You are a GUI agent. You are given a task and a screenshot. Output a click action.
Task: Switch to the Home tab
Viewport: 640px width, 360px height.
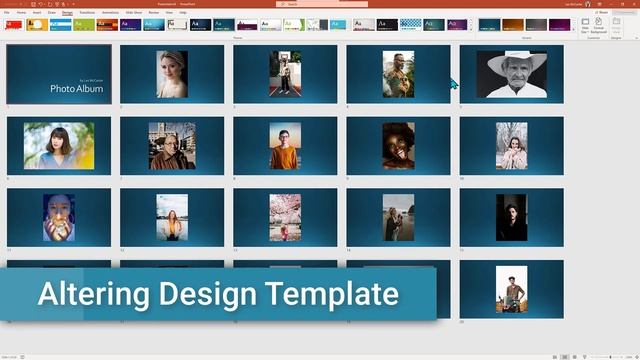(21, 13)
